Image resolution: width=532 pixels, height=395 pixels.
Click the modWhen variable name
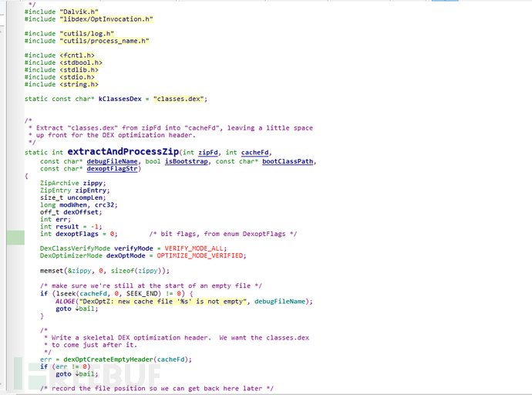coord(73,205)
